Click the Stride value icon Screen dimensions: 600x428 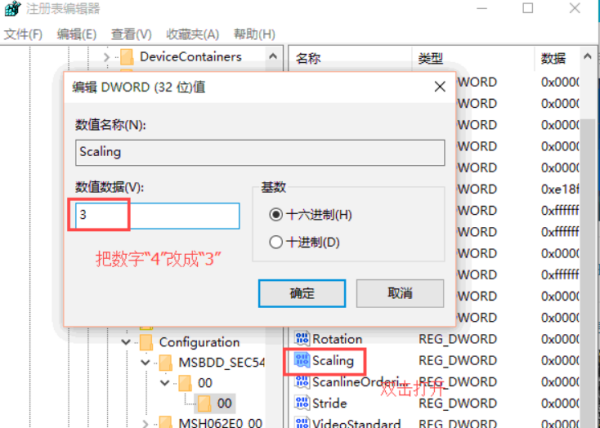coord(299,403)
